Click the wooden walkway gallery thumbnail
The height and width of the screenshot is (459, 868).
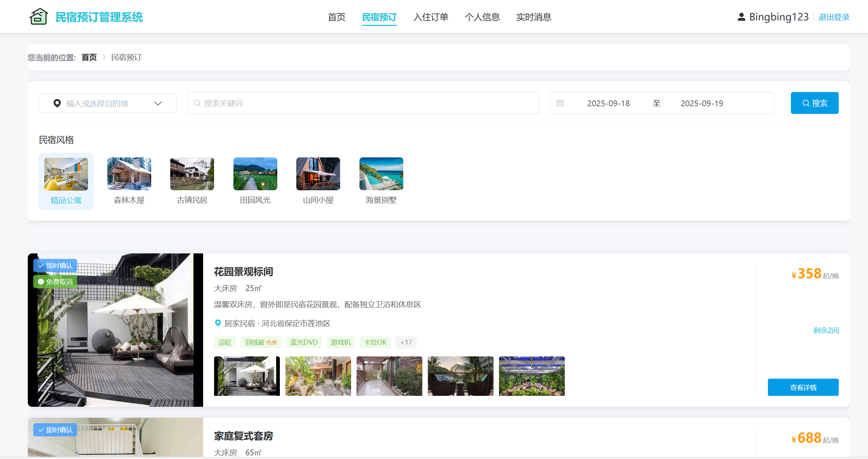coord(389,376)
